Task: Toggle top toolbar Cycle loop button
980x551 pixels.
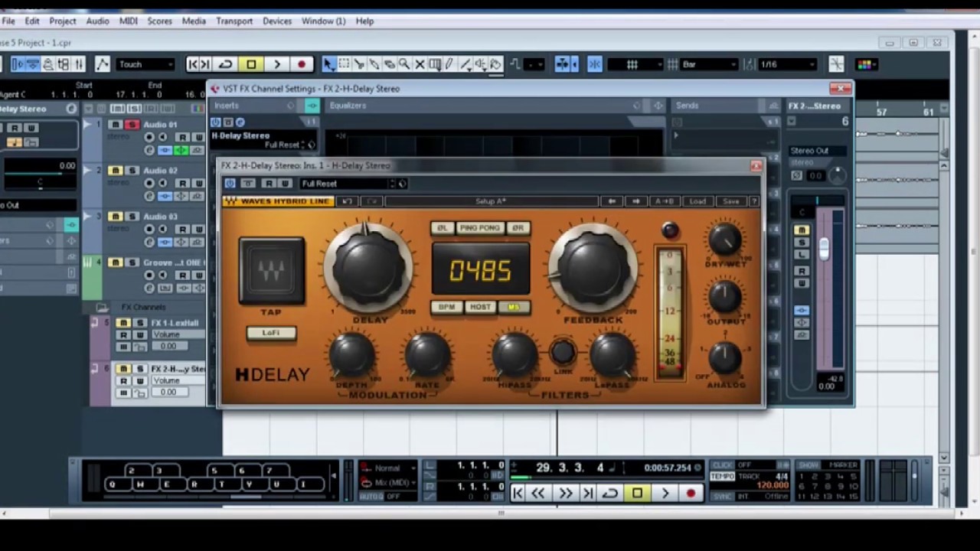Action: tap(226, 65)
